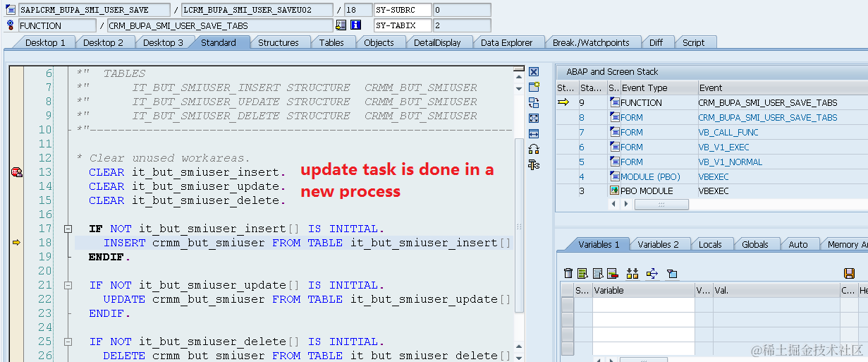Click VBEXEC in the MODULE (PBO) row
The height and width of the screenshot is (362, 868).
coord(714,177)
